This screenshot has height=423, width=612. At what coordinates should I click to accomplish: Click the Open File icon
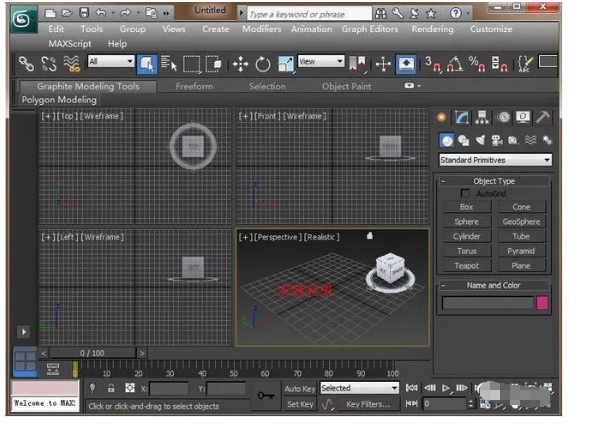pyautogui.click(x=67, y=13)
